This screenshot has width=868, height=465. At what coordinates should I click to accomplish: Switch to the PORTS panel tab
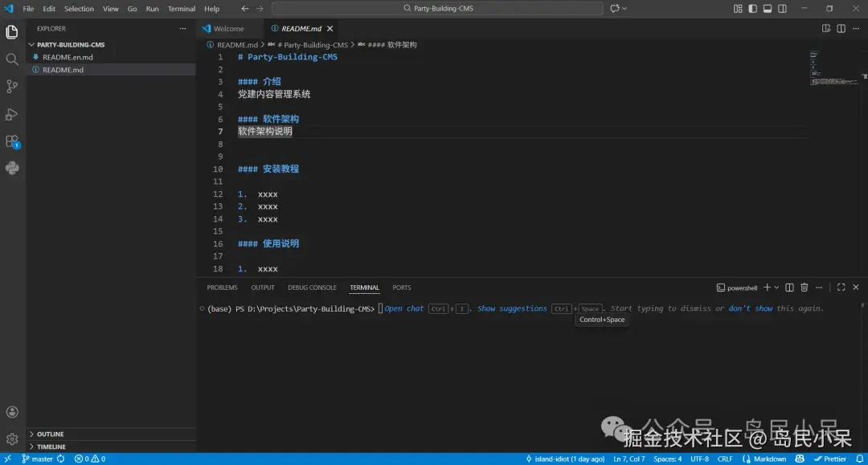click(x=401, y=288)
